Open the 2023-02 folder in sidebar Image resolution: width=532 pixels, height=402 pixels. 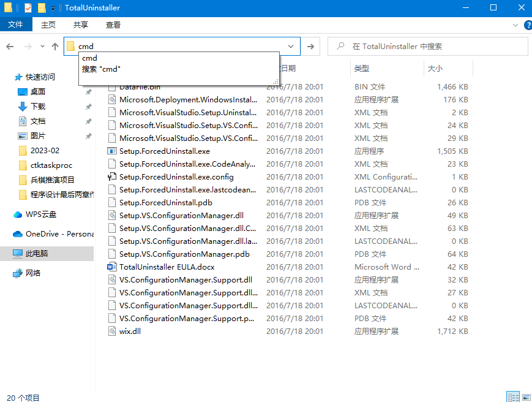click(45, 150)
